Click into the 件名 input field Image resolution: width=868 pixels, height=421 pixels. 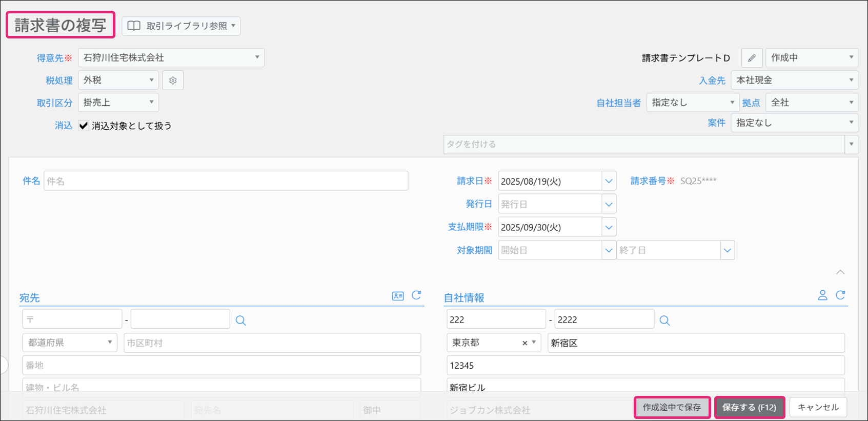226,181
